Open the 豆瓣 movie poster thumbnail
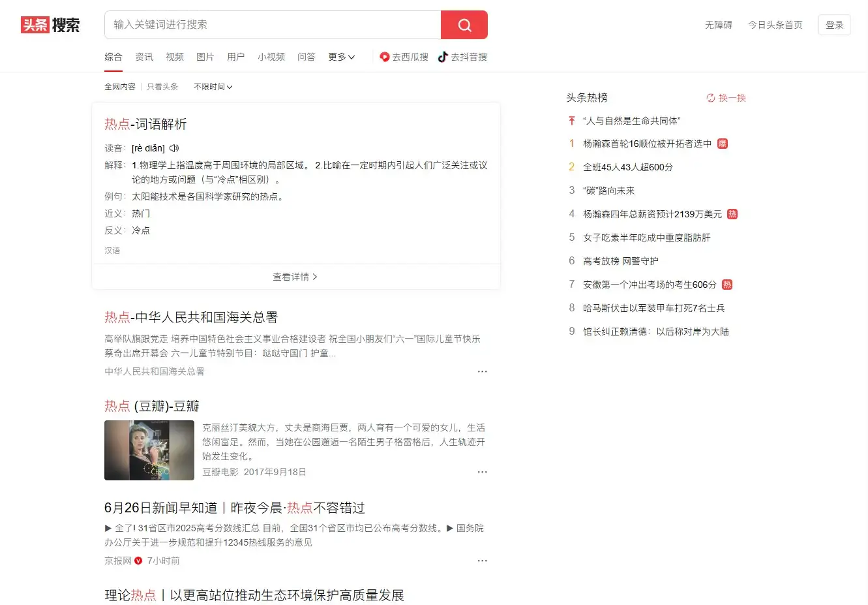This screenshot has height=605, width=868. pyautogui.click(x=149, y=450)
